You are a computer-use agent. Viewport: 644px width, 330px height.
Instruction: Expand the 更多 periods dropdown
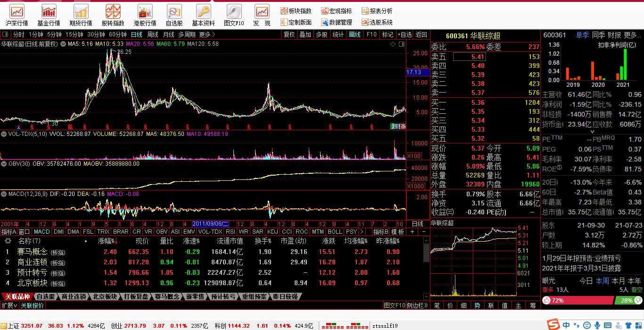[x=207, y=34]
